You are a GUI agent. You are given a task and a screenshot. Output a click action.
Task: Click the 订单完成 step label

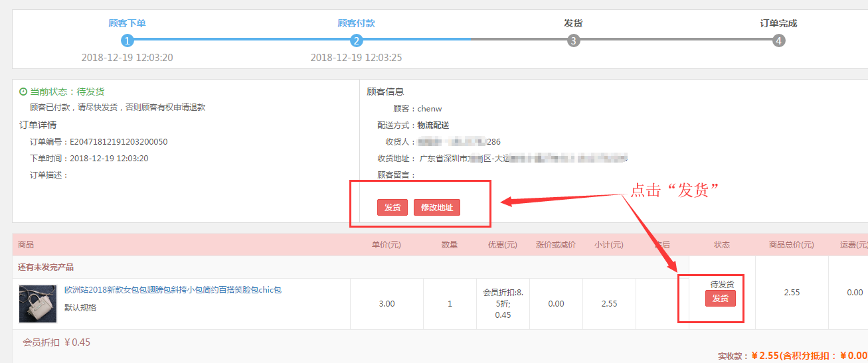(x=778, y=23)
